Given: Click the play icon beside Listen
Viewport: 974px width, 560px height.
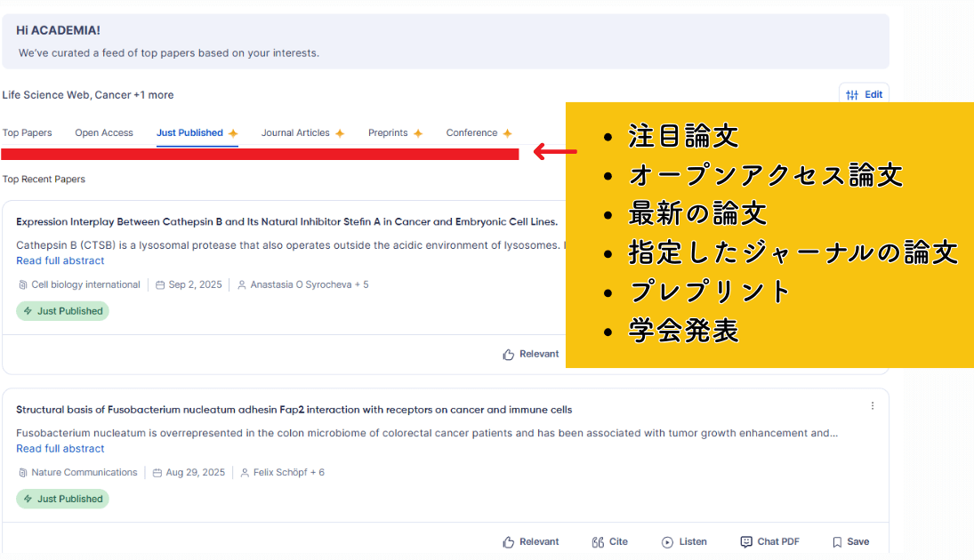Looking at the screenshot, I should (667, 542).
